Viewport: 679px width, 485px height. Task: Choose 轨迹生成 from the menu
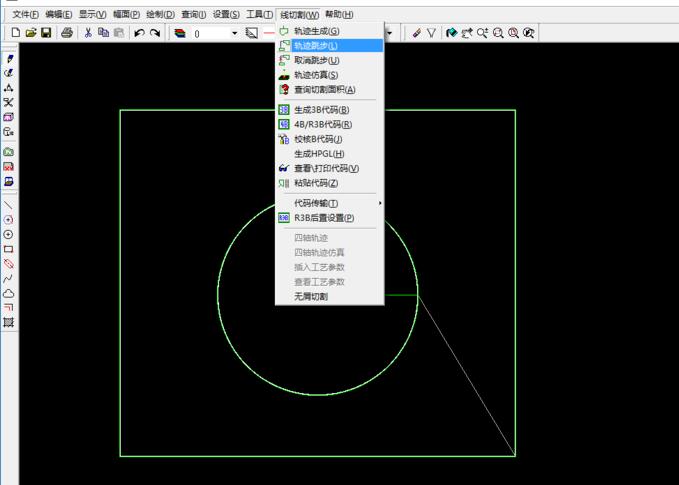315,31
